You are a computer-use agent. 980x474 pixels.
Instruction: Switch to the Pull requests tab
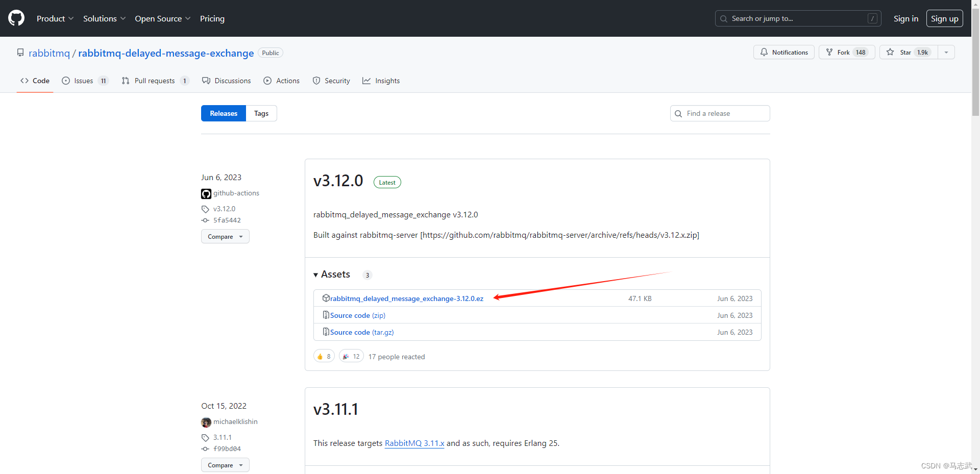coord(155,81)
